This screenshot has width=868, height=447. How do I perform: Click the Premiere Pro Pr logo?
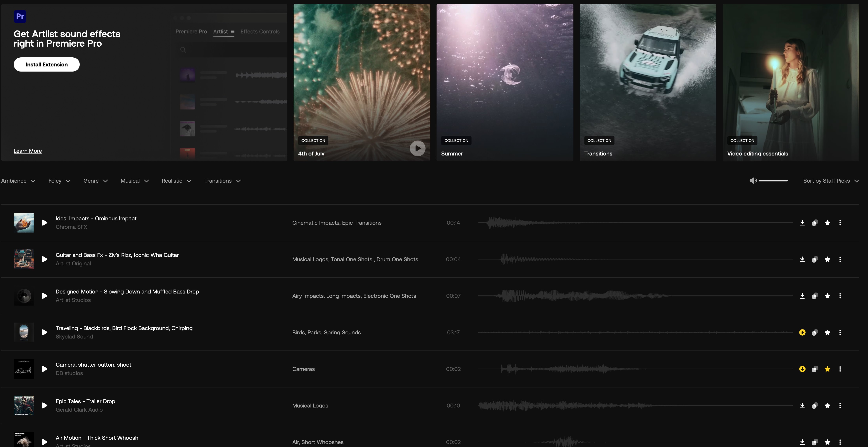tap(20, 16)
